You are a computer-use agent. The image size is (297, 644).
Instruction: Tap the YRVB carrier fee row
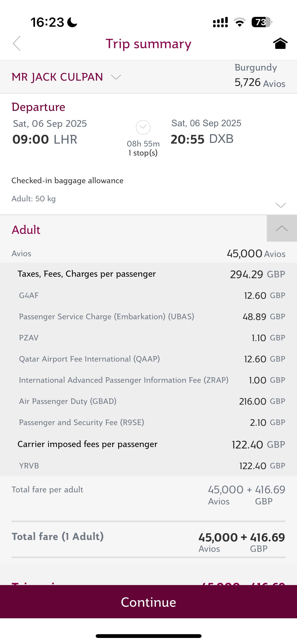click(148, 466)
